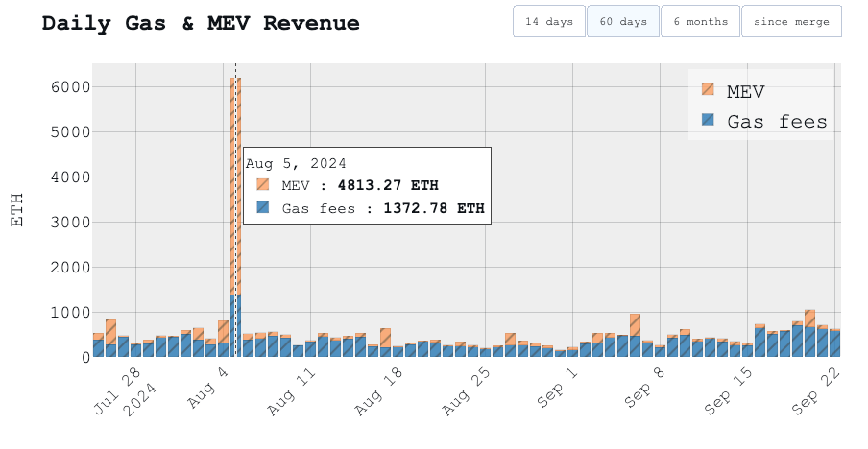Click the Aug 5, 2024 tooltip date header

[x=296, y=164]
